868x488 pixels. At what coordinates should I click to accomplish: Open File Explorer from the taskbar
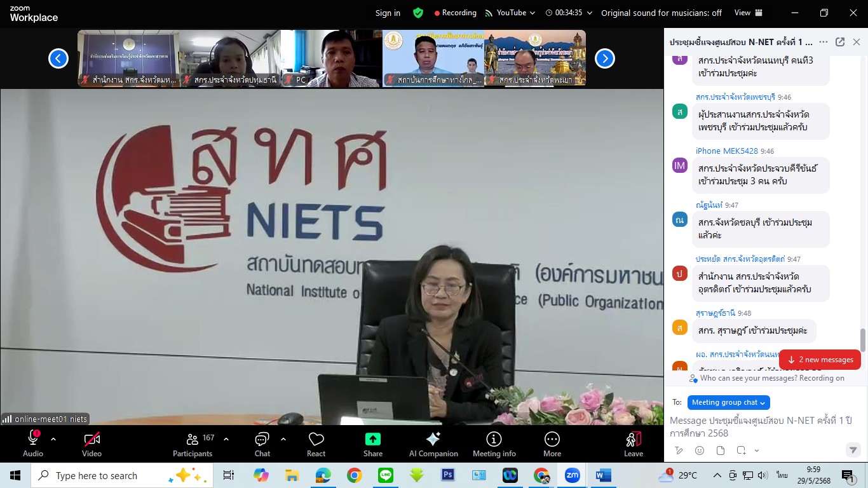[x=292, y=475]
